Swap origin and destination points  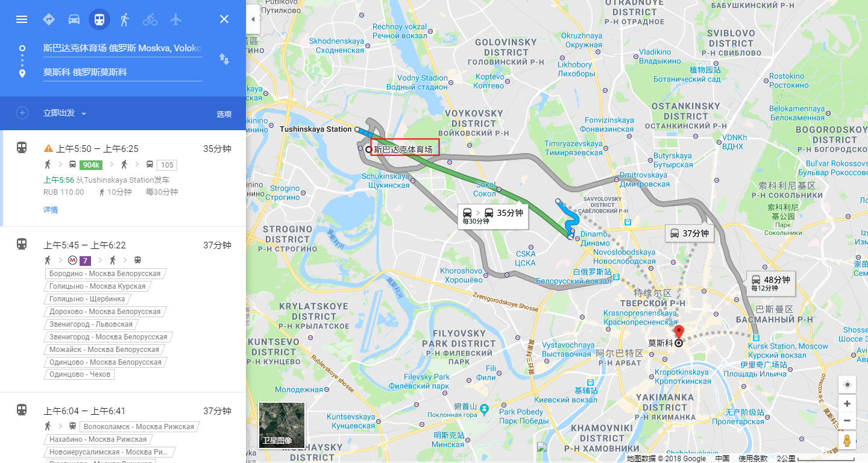pyautogui.click(x=224, y=59)
